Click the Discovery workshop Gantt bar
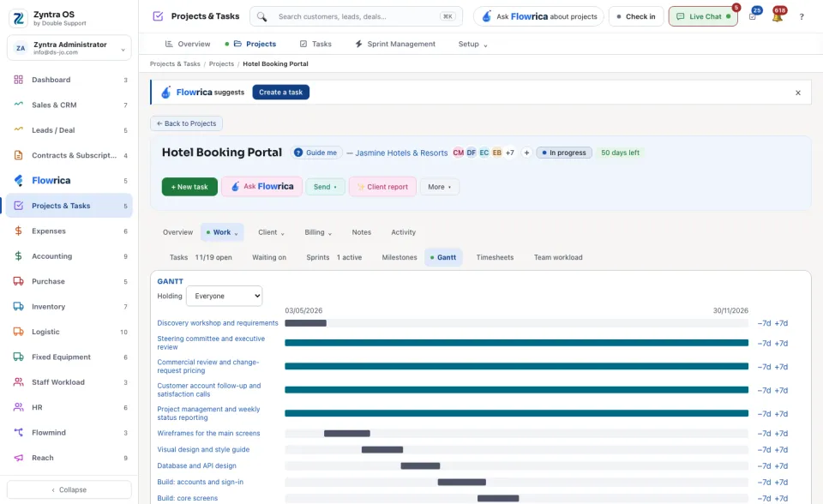The image size is (823, 504). point(305,323)
